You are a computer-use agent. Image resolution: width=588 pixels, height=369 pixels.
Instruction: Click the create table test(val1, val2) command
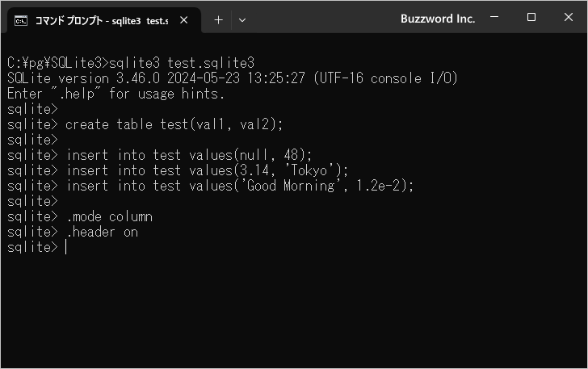click(174, 124)
